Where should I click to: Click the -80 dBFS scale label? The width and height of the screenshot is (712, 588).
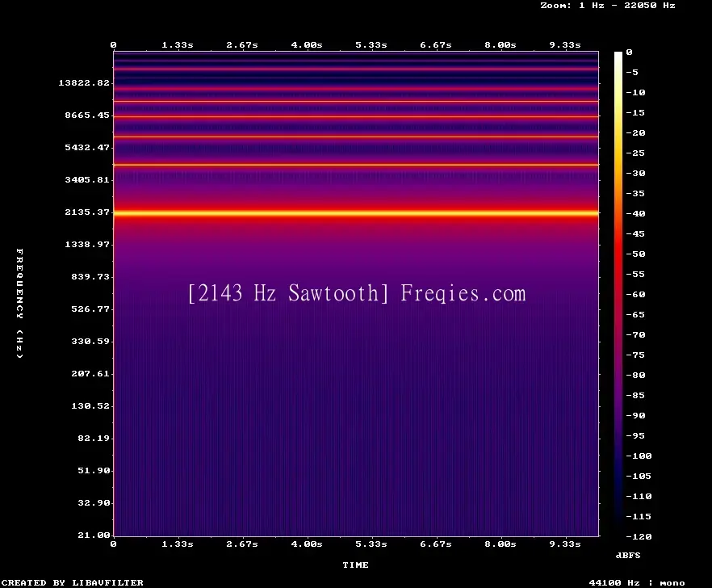point(635,376)
